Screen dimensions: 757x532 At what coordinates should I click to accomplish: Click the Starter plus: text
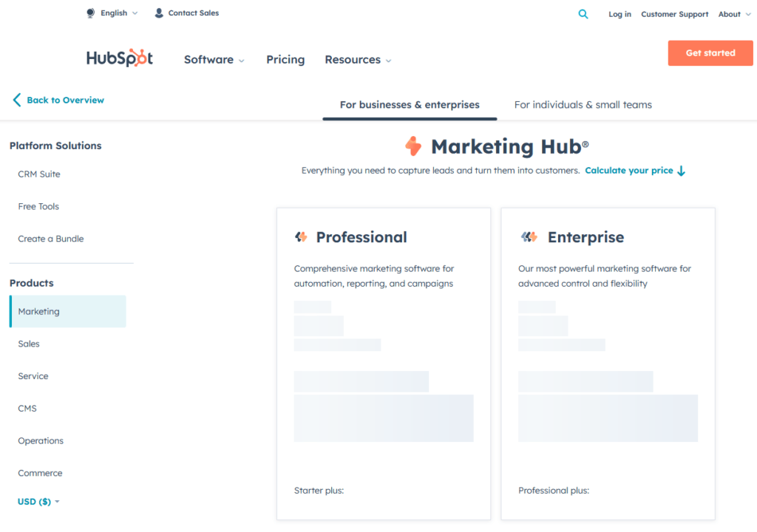[319, 491]
